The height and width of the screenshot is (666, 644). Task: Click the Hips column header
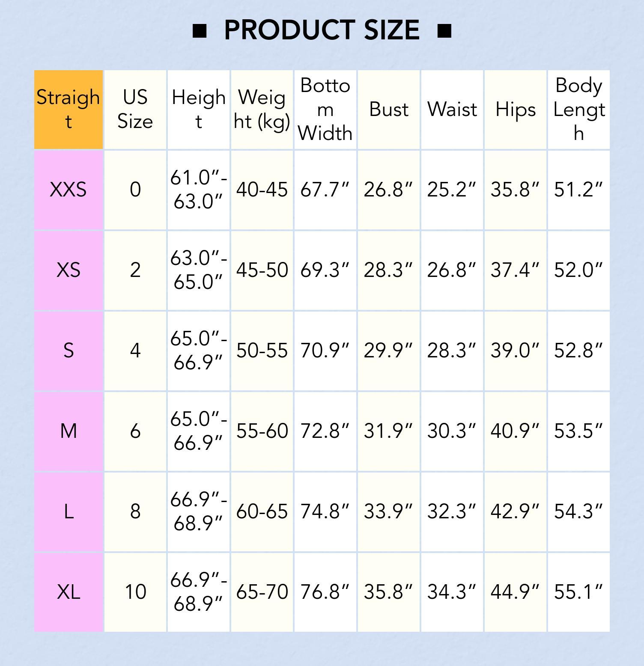click(516, 110)
